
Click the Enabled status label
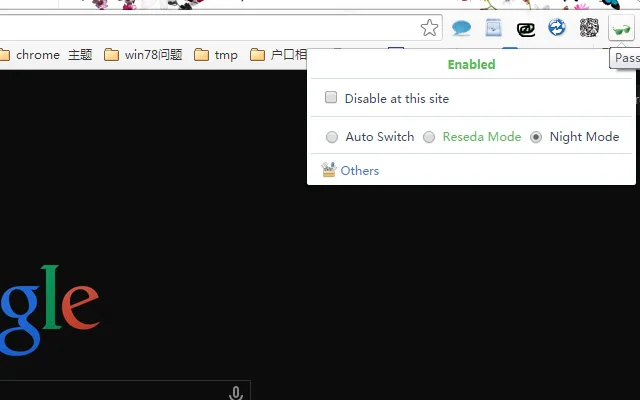(x=471, y=64)
